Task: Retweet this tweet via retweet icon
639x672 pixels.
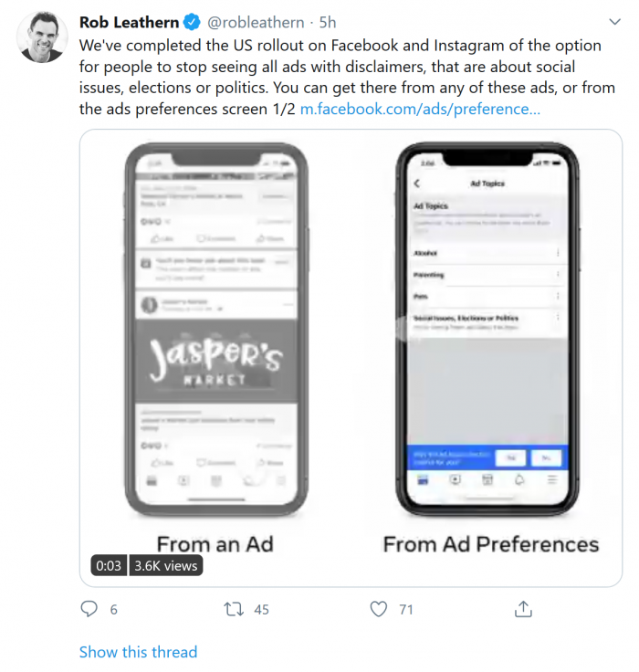Action: coord(233,609)
